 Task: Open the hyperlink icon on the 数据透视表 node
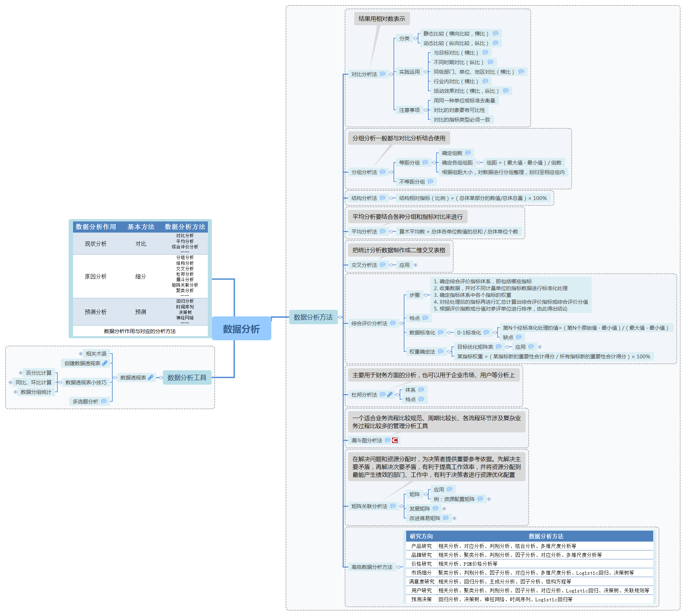tap(151, 377)
